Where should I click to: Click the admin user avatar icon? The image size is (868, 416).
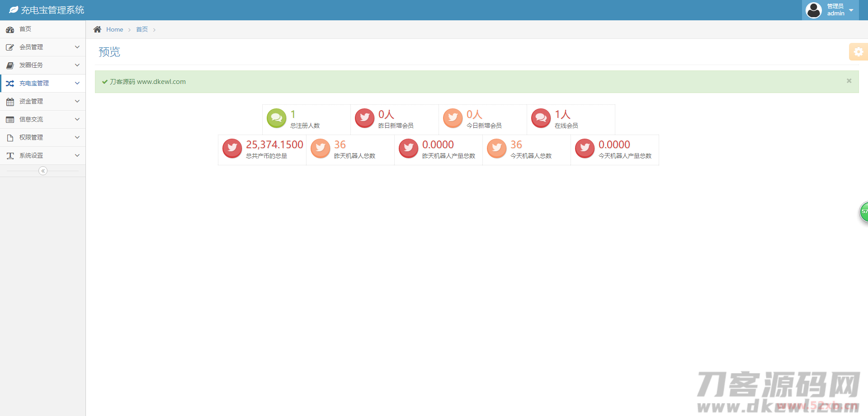tap(814, 10)
